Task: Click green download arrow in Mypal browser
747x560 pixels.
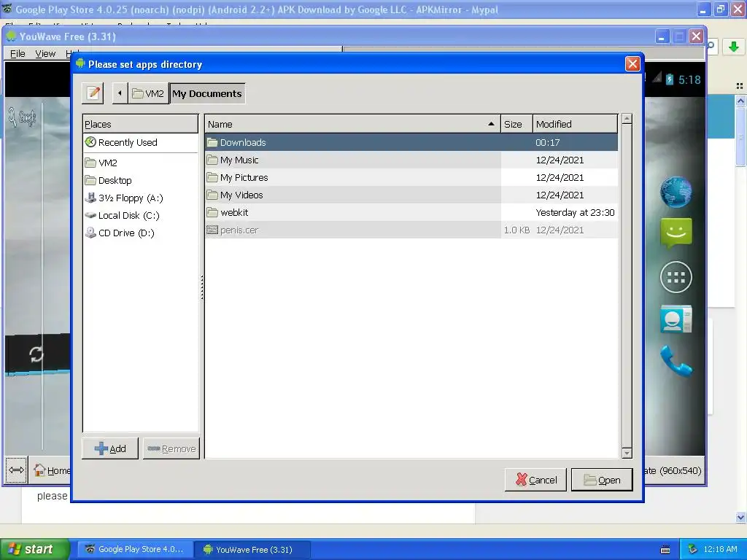Action: coord(734,47)
